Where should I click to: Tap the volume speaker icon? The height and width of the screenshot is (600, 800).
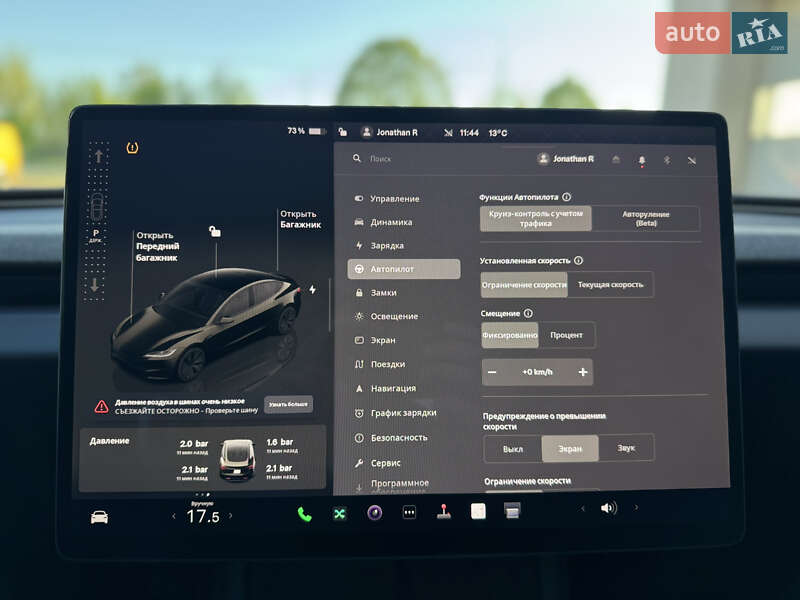pyautogui.click(x=607, y=513)
